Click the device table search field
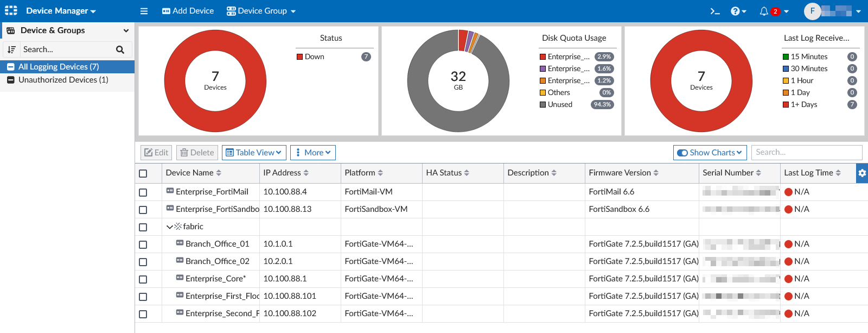Screen dimensions: 868x333 tap(806, 153)
